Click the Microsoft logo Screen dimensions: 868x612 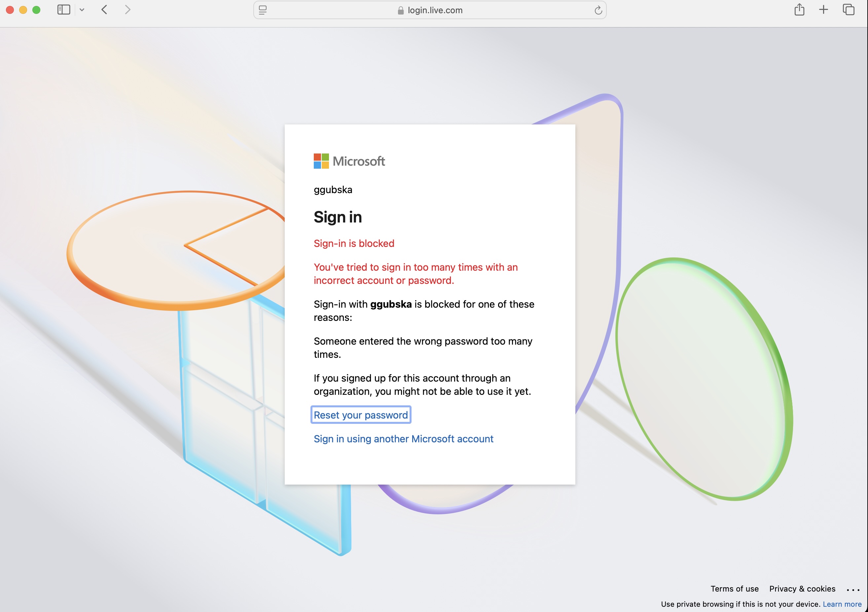(349, 161)
